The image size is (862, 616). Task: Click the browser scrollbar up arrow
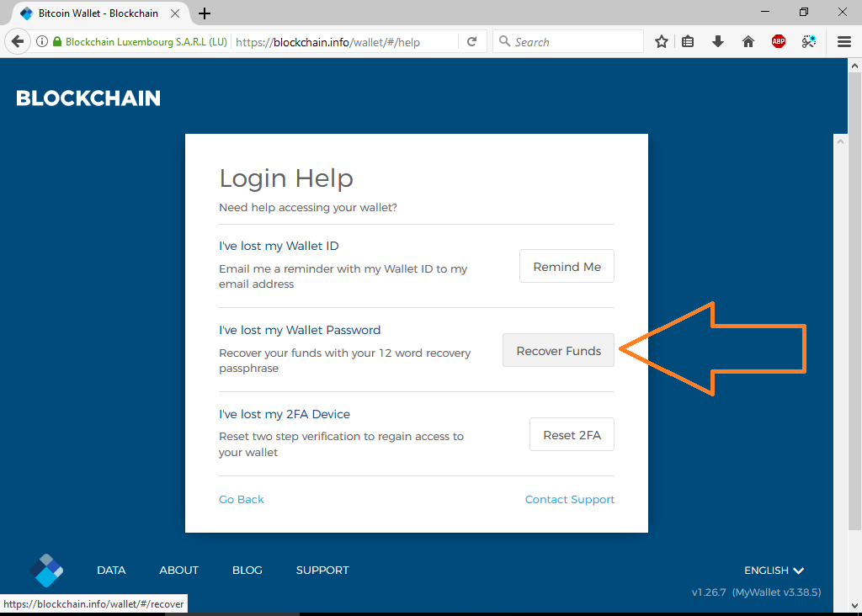tap(854, 66)
